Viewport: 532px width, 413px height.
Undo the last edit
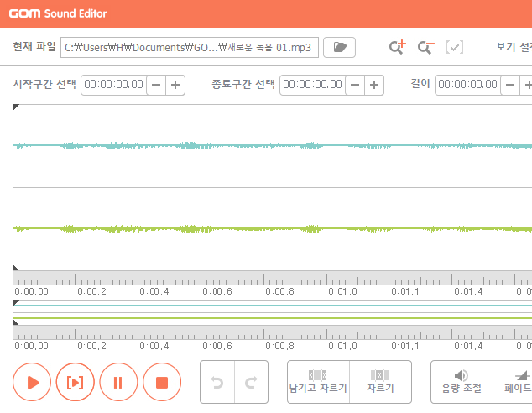pos(217,382)
